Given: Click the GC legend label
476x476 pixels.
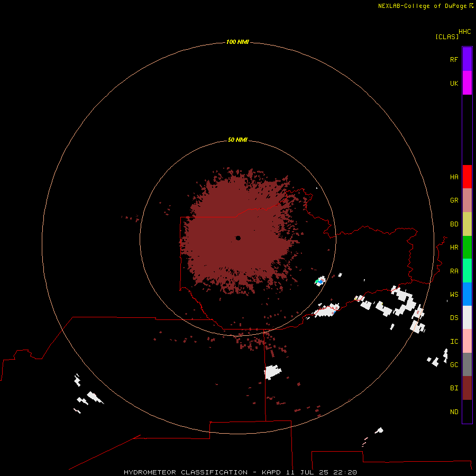Looking at the screenshot, I should (454, 365).
